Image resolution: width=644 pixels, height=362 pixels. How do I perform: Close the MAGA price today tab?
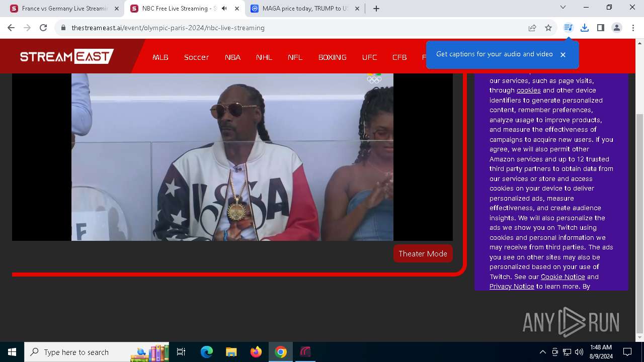357,9
